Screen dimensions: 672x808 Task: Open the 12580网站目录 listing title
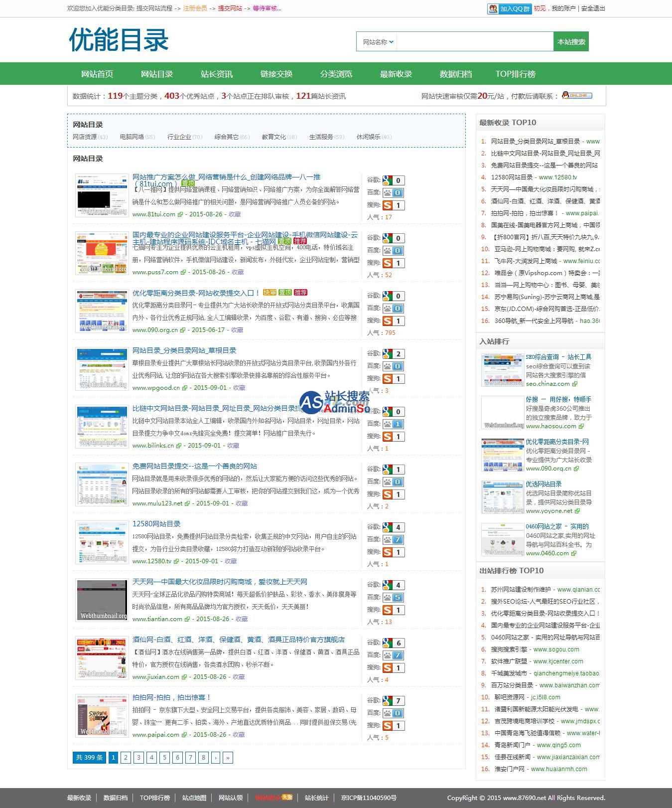pyautogui.click(x=156, y=524)
